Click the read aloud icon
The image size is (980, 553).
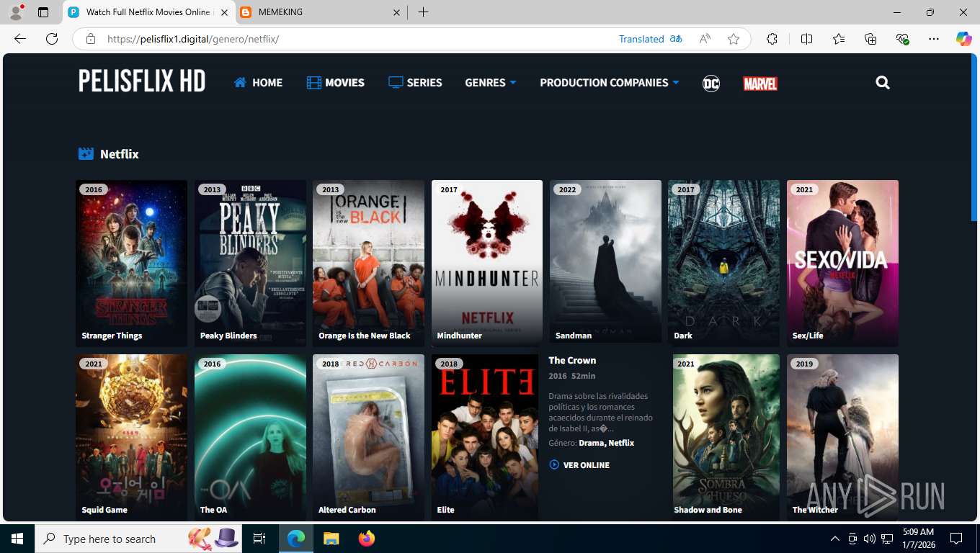pyautogui.click(x=705, y=39)
